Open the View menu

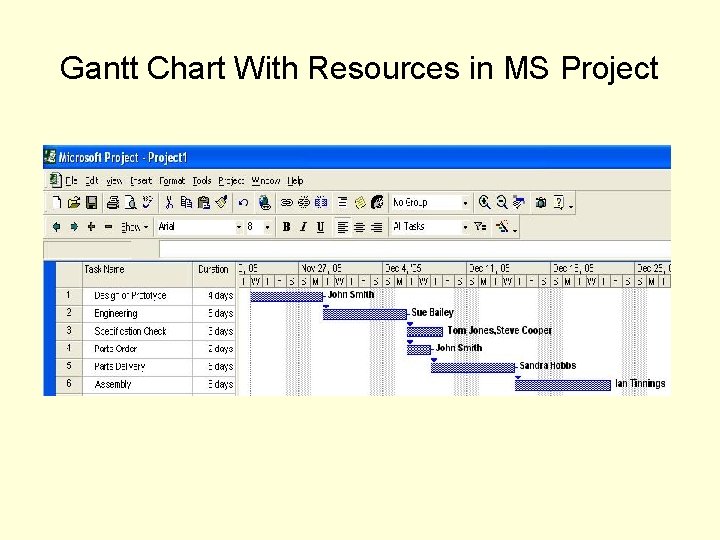[x=114, y=181]
